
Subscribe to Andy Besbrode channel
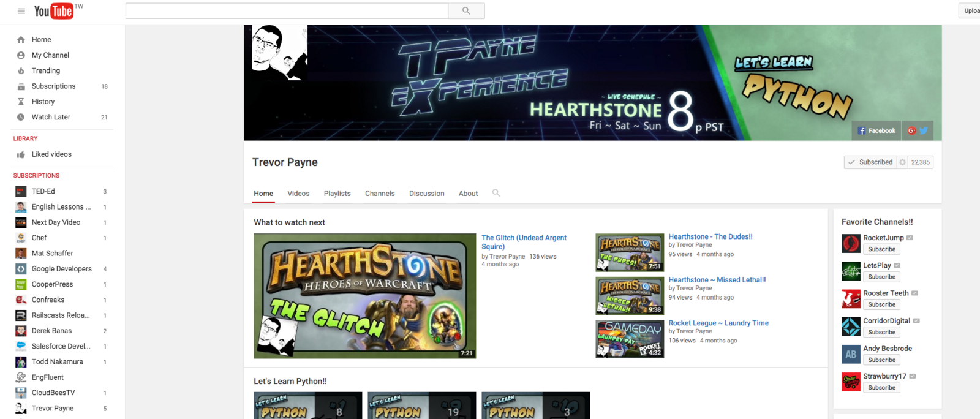click(x=881, y=360)
